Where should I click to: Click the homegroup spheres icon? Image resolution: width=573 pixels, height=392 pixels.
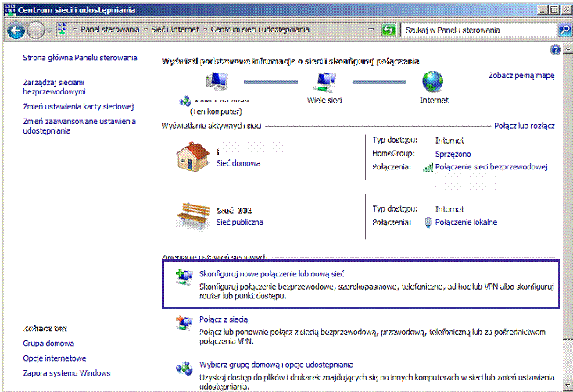pos(184,369)
